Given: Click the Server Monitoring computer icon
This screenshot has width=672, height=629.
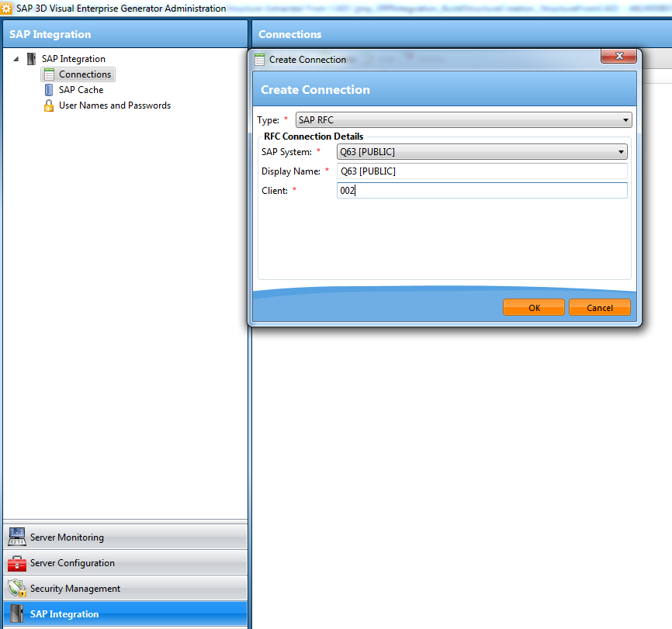Looking at the screenshot, I should [x=17, y=537].
